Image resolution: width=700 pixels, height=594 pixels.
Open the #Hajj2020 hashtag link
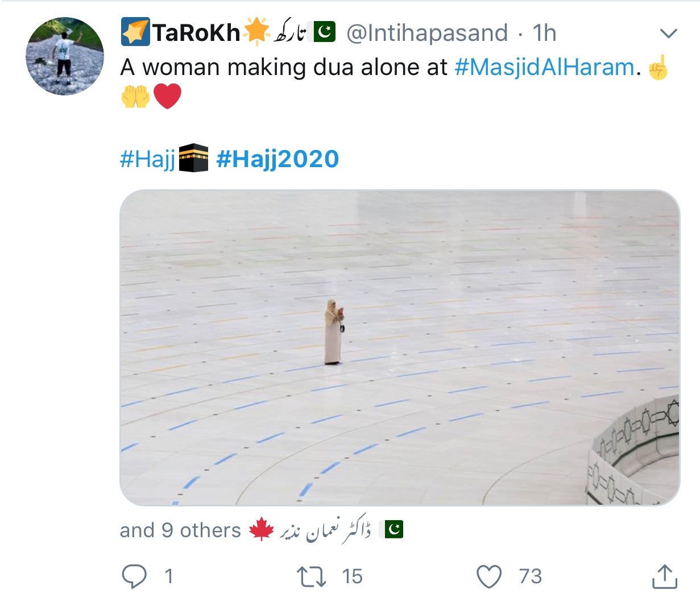[277, 159]
